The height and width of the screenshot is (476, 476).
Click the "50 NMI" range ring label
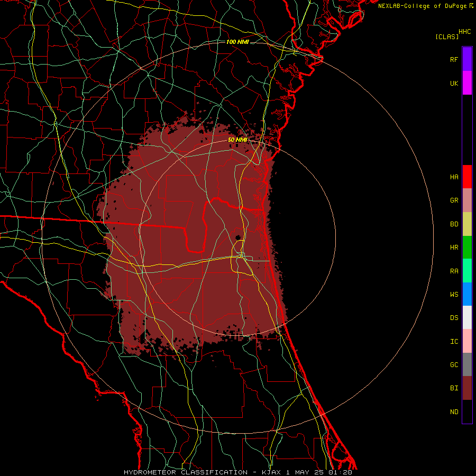tap(237, 140)
